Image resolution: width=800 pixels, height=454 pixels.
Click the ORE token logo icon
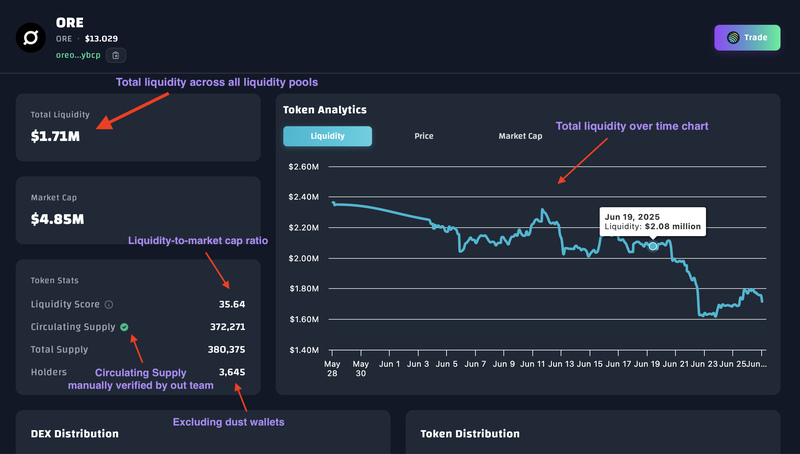click(31, 38)
